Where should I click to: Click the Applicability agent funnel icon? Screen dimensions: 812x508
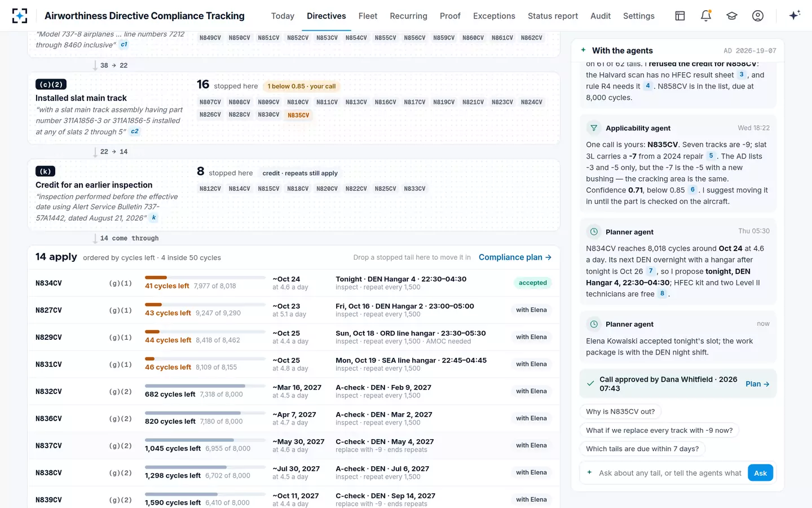(x=594, y=128)
